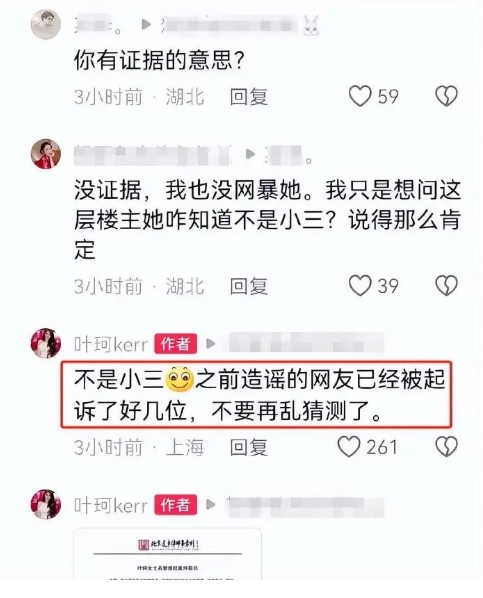Open the red-dressed commenter's avatar
This screenshot has width=483, height=598.
46,154
